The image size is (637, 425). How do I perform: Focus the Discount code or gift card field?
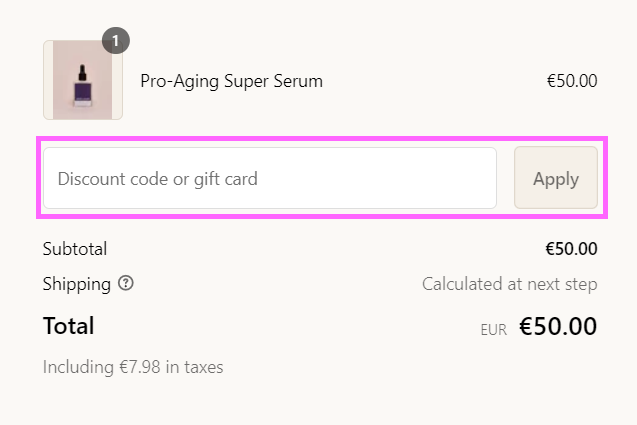(270, 178)
